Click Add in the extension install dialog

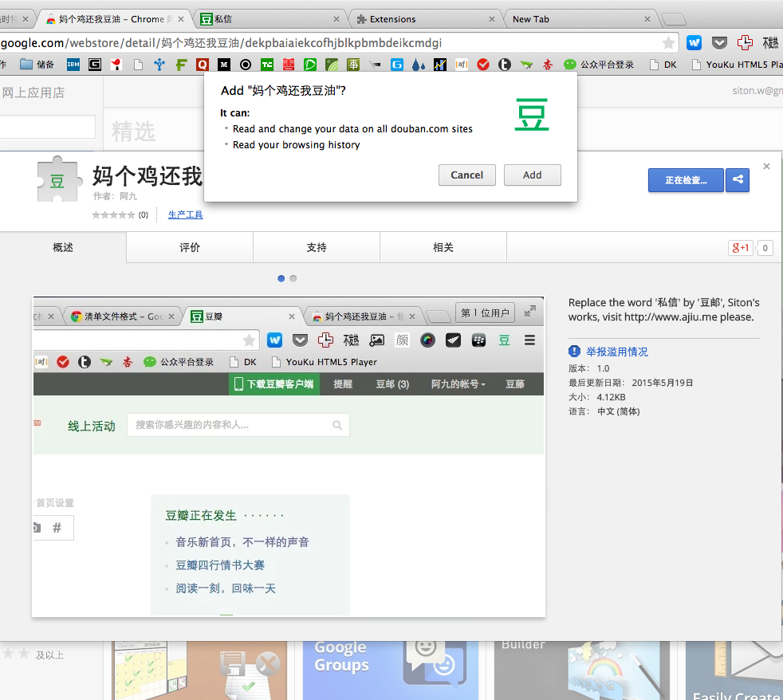tap(532, 175)
